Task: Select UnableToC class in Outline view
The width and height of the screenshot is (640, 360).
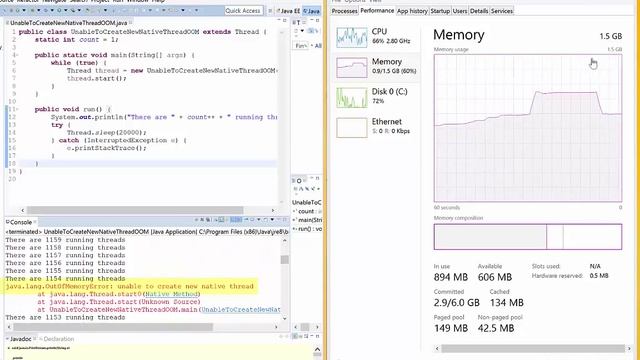Action: pos(307,202)
